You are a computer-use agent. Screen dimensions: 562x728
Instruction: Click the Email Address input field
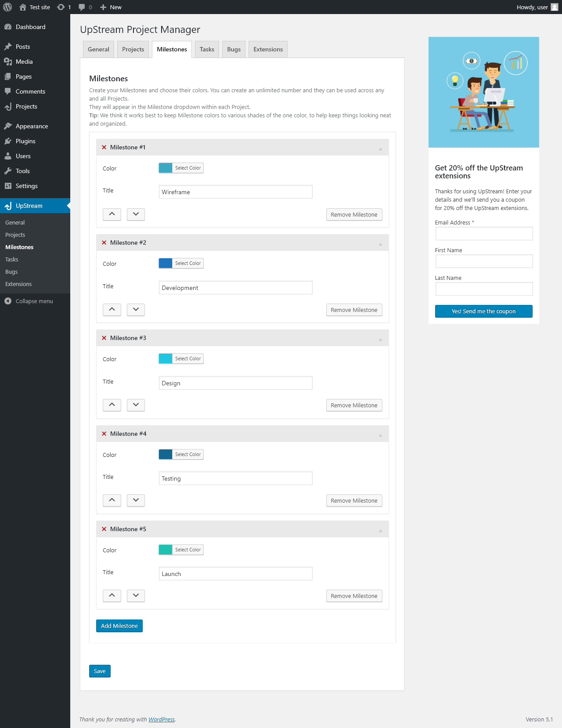tap(484, 233)
